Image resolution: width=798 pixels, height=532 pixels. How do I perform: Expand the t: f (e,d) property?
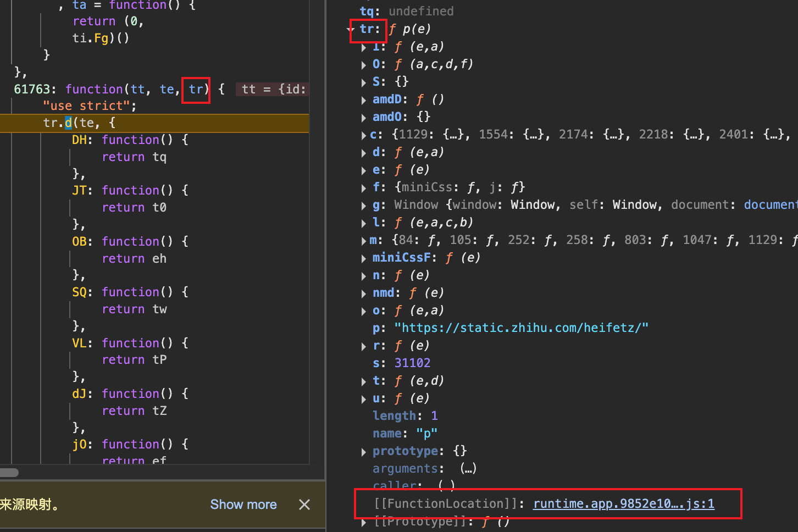364,381
